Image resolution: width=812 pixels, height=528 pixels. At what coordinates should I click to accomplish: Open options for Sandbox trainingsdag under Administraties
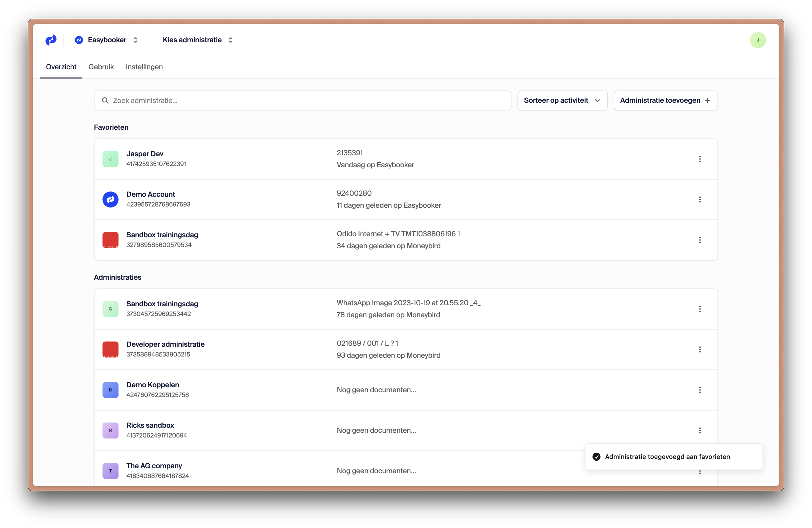point(699,309)
